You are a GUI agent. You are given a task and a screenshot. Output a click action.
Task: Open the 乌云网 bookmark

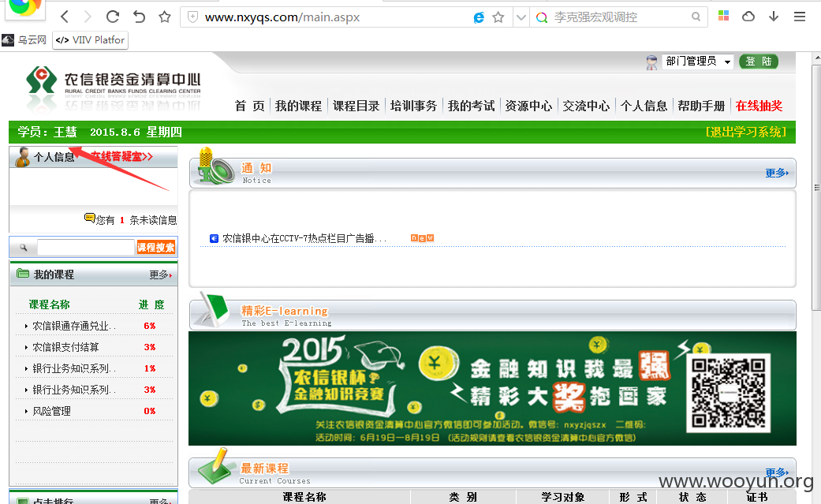pos(24,39)
